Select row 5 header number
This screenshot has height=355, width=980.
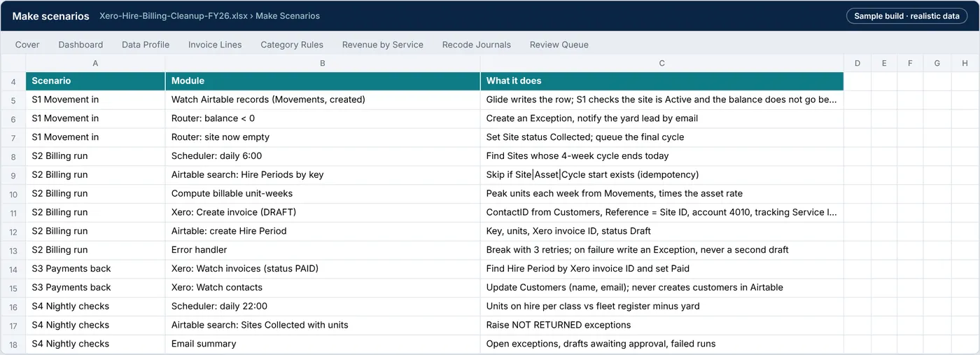tap(13, 100)
